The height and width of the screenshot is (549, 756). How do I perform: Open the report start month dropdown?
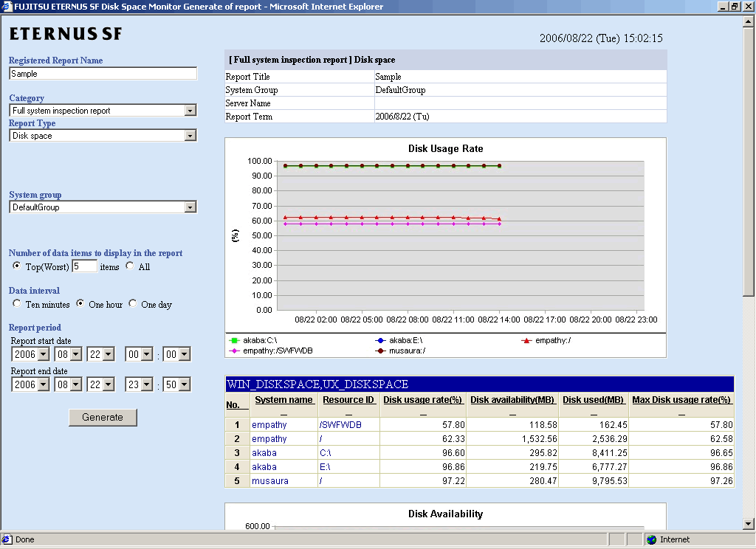click(76, 354)
